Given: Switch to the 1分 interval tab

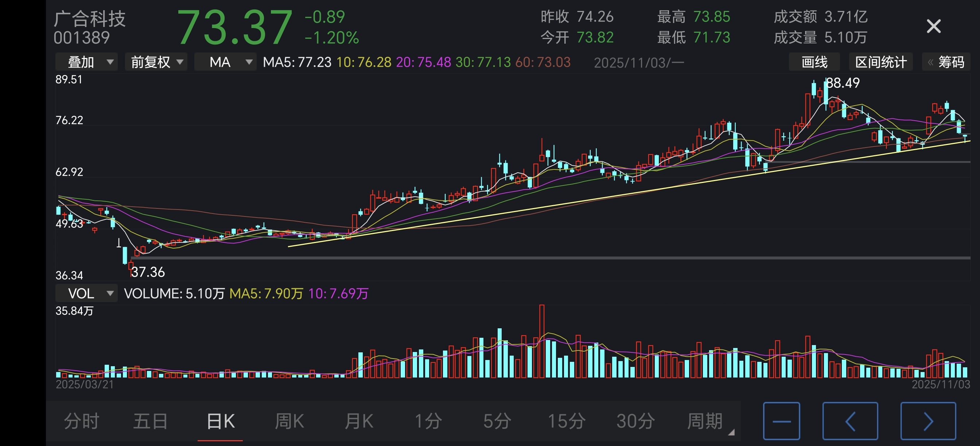Looking at the screenshot, I should [x=428, y=421].
